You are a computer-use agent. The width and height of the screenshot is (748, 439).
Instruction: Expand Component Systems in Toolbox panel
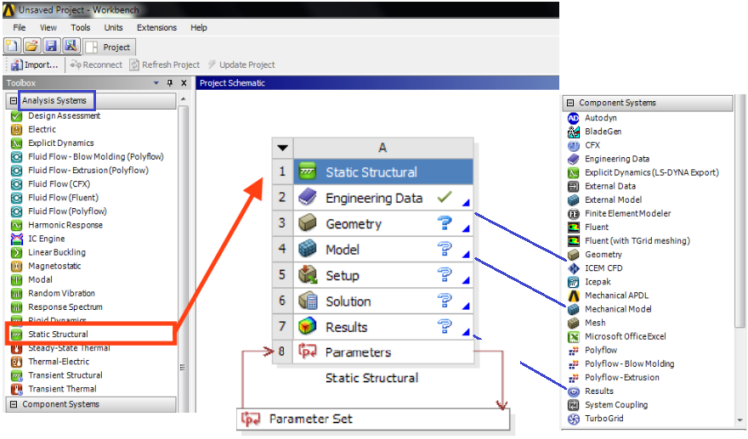coord(13,404)
